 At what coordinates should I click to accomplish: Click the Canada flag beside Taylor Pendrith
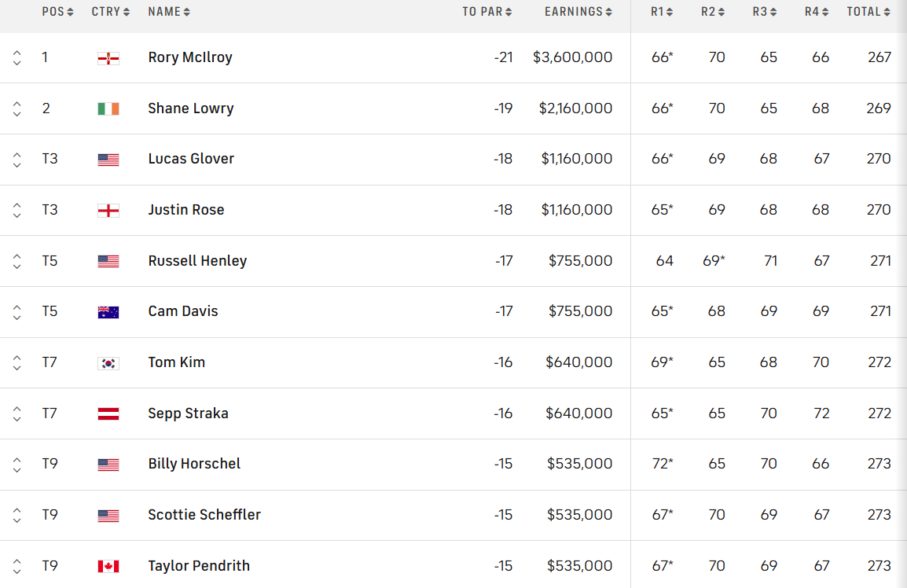(x=108, y=566)
